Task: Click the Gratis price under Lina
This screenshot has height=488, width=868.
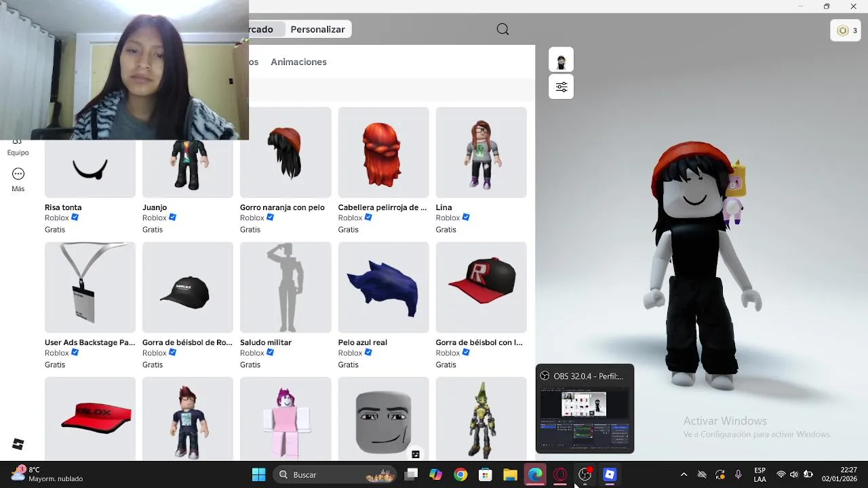Action: [446, 229]
